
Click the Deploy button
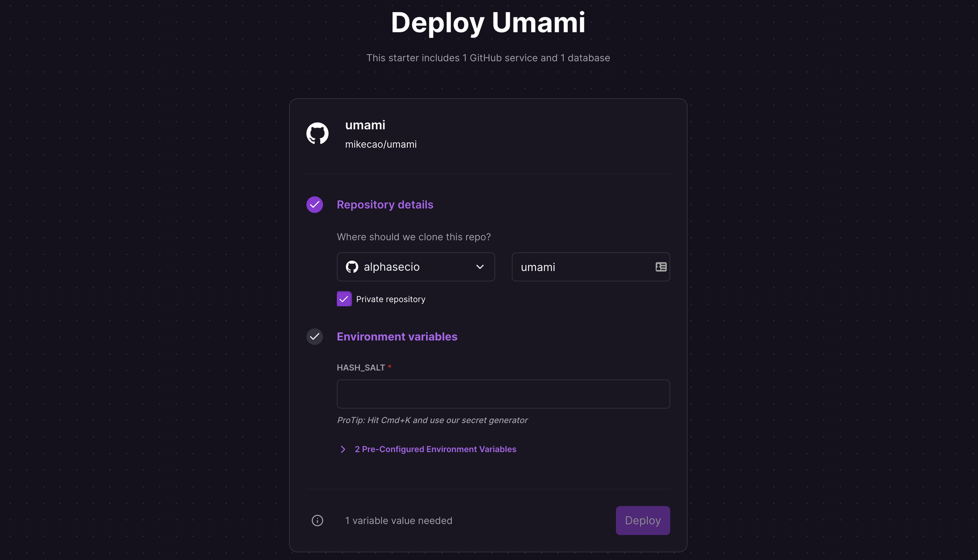[643, 520]
